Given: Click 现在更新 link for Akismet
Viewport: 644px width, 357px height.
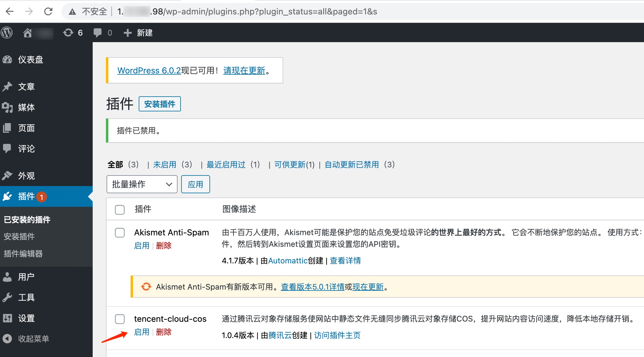Looking at the screenshot, I should coord(368,287).
